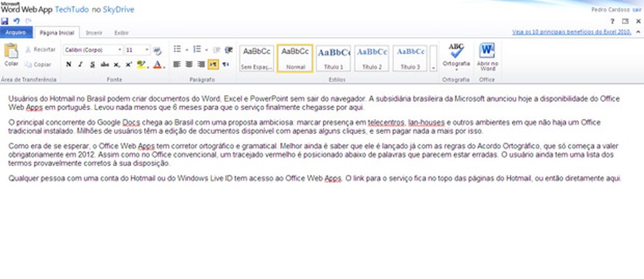The image size is (644, 279).
Task: Apply the Título 2 style
Action: [x=372, y=58]
